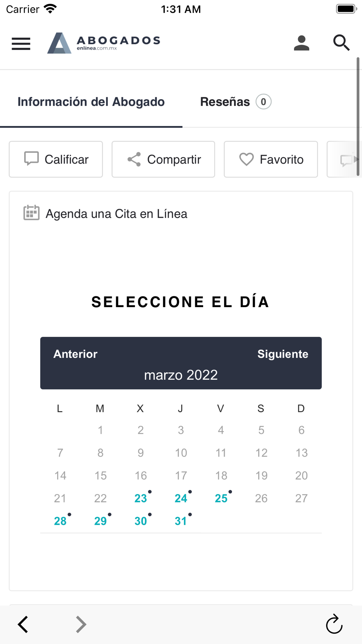Screen dimensions: 362x644
Task: Pick day 28 in the calendar
Action: click(60, 521)
